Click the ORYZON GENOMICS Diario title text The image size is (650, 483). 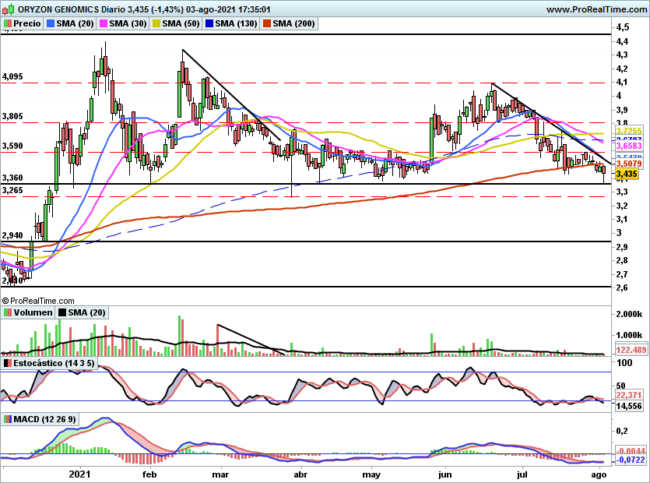(x=73, y=9)
